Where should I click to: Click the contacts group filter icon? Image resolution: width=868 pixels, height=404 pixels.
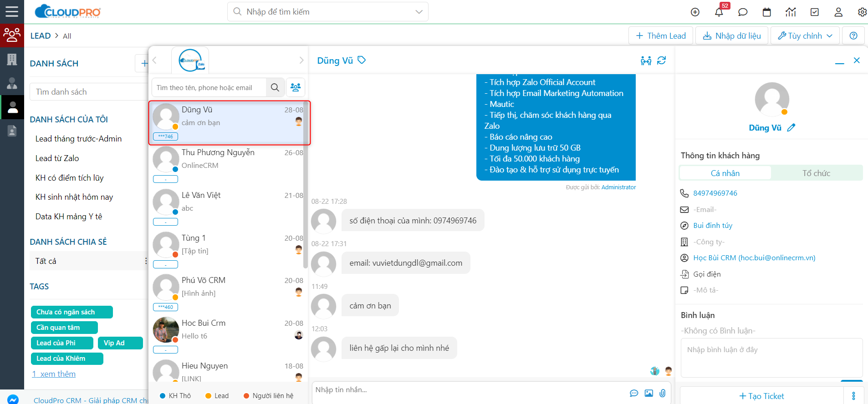click(296, 87)
